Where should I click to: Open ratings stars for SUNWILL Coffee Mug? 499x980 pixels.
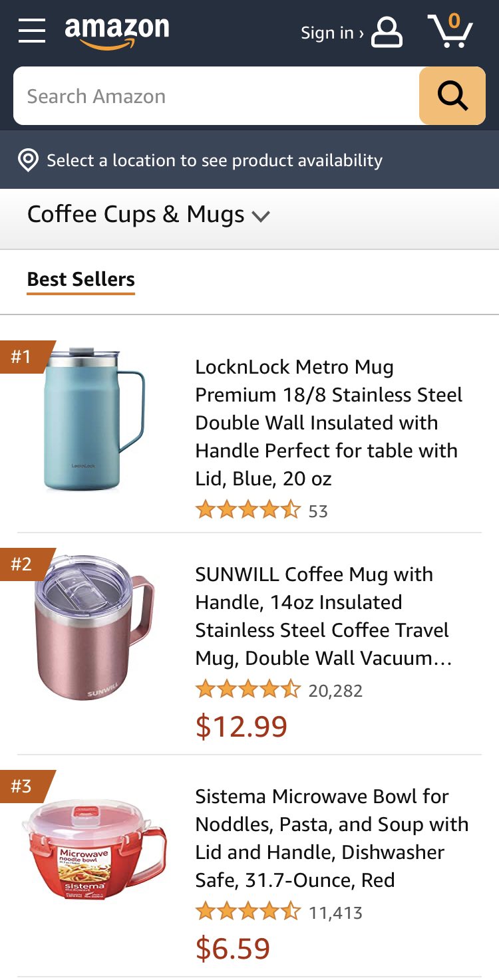point(248,690)
